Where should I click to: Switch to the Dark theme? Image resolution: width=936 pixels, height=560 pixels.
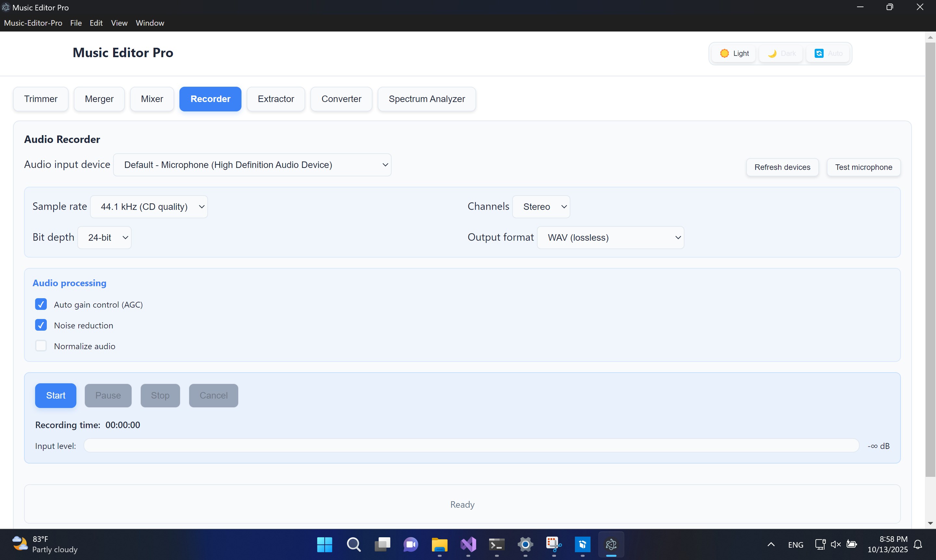point(781,54)
